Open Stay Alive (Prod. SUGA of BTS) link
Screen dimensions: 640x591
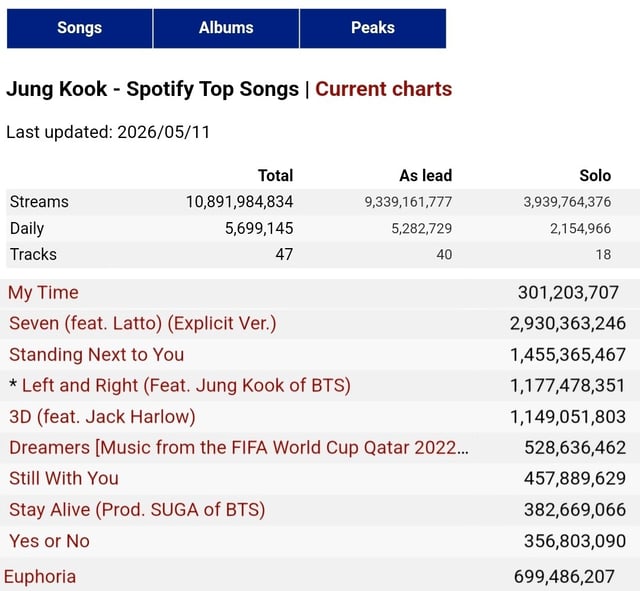[x=137, y=510]
